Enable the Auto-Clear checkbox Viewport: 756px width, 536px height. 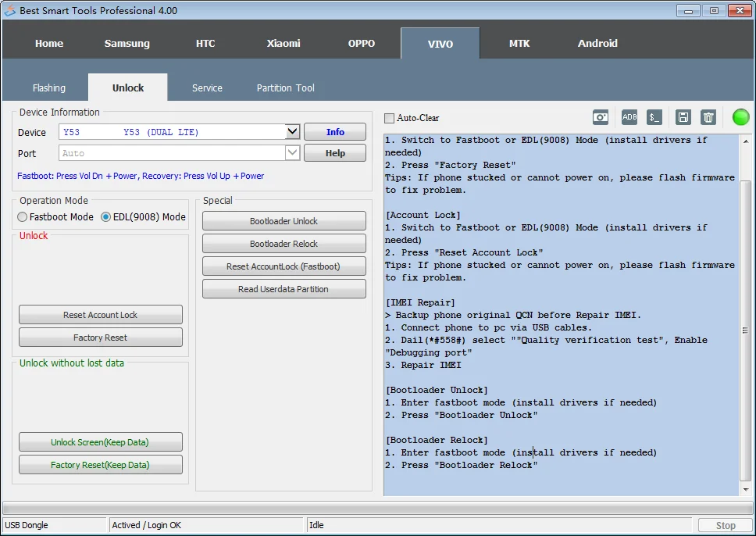389,118
